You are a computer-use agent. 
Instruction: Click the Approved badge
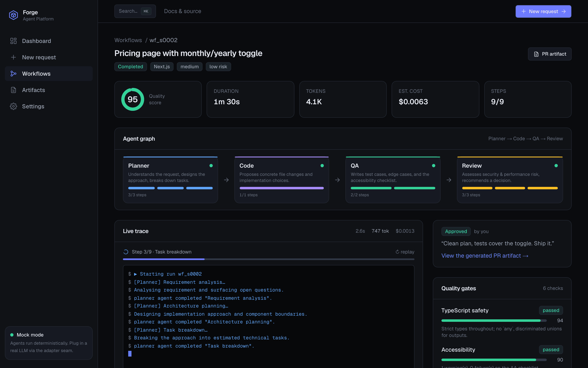[x=456, y=231]
